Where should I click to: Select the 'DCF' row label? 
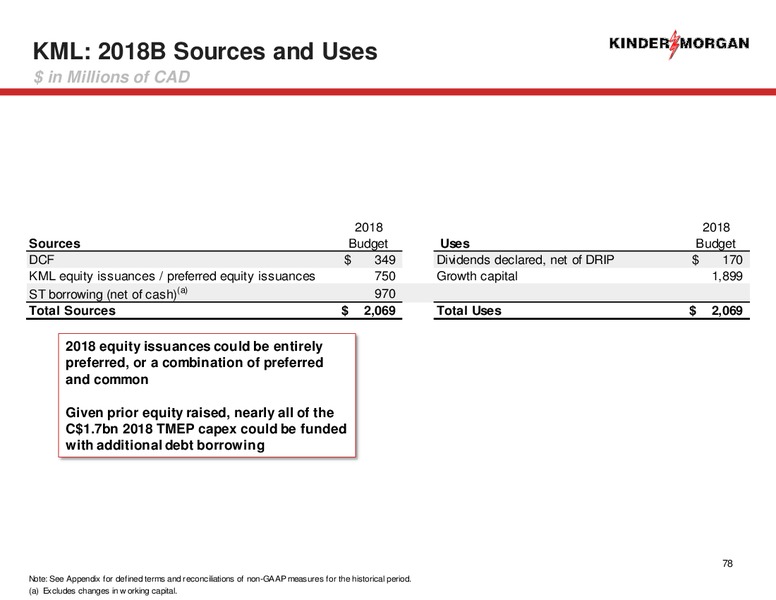click(42, 260)
